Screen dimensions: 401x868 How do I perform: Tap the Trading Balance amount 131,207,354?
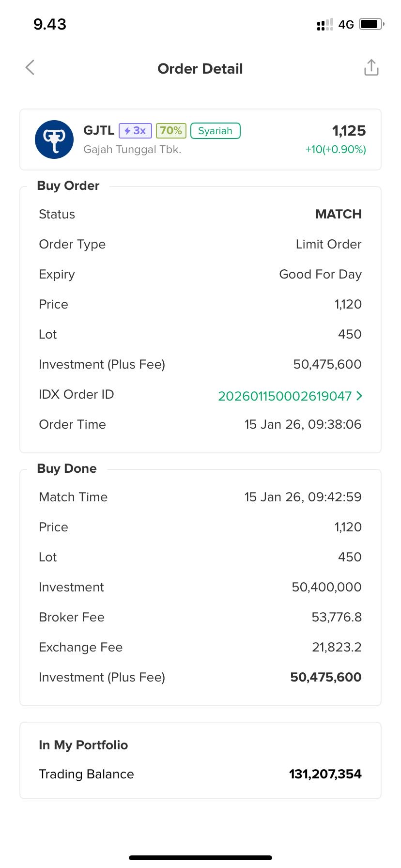tap(325, 774)
